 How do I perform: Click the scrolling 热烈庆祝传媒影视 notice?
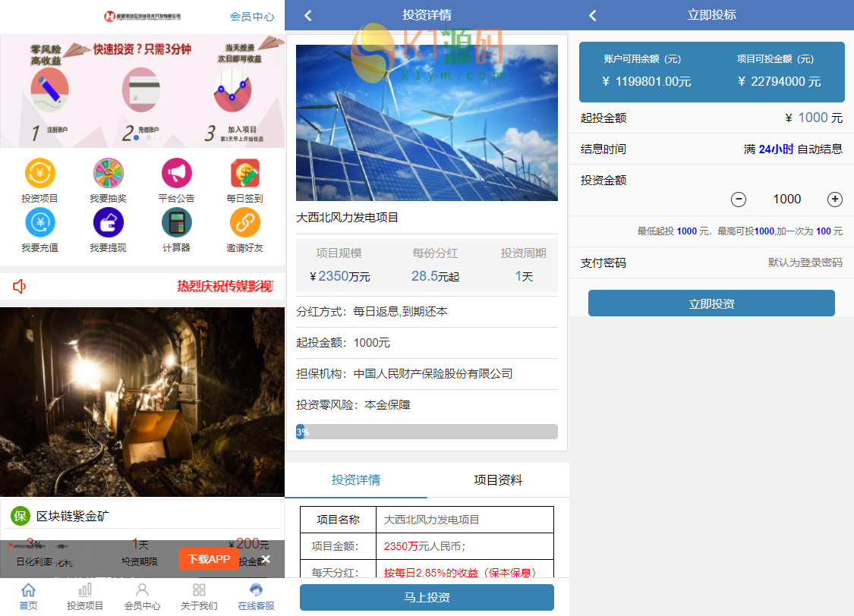(225, 286)
